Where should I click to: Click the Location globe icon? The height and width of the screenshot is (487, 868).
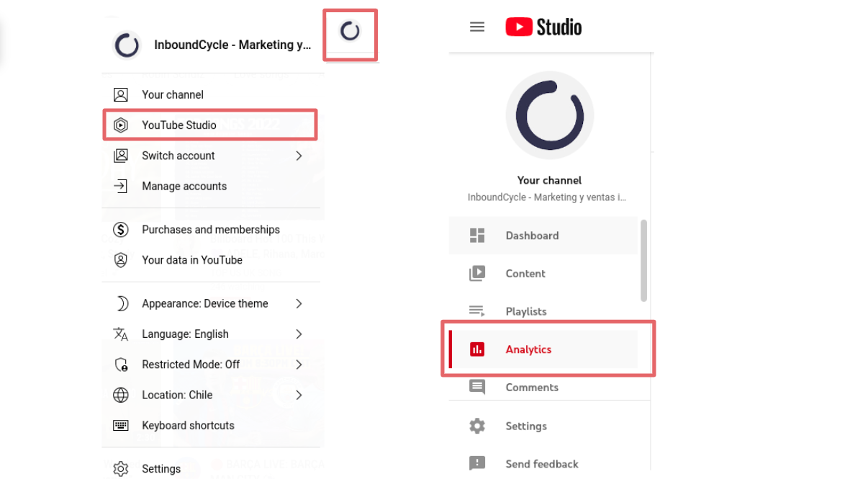[121, 395]
